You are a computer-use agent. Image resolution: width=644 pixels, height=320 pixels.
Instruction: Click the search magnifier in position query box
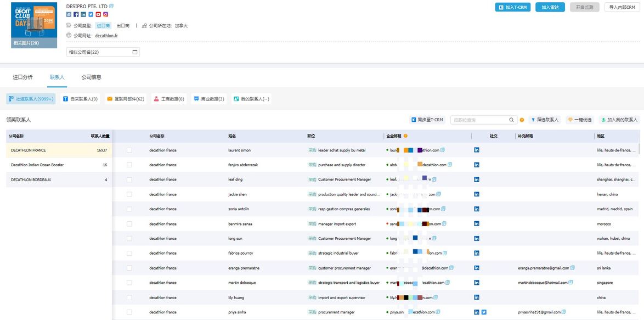(x=511, y=120)
